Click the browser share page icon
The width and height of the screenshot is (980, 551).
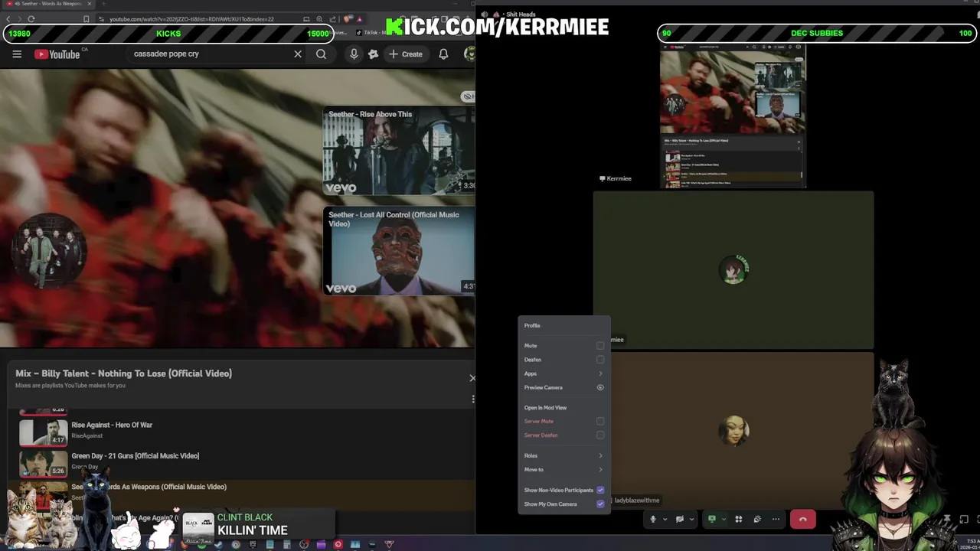point(332,18)
